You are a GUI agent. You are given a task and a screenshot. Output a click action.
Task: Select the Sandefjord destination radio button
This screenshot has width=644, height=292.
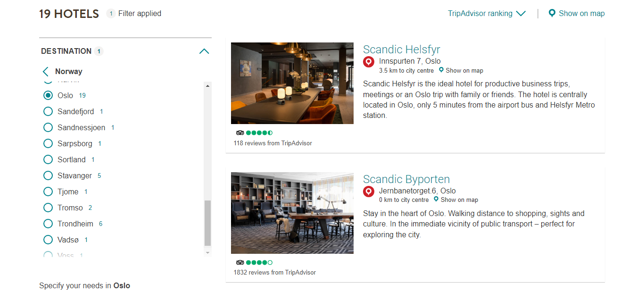pos(48,111)
